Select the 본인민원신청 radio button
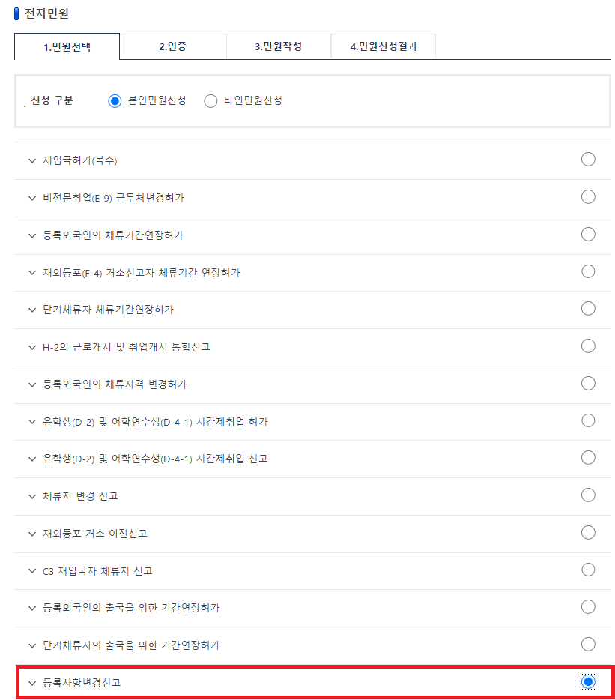Viewport: 615px width, 700px height. click(x=115, y=100)
